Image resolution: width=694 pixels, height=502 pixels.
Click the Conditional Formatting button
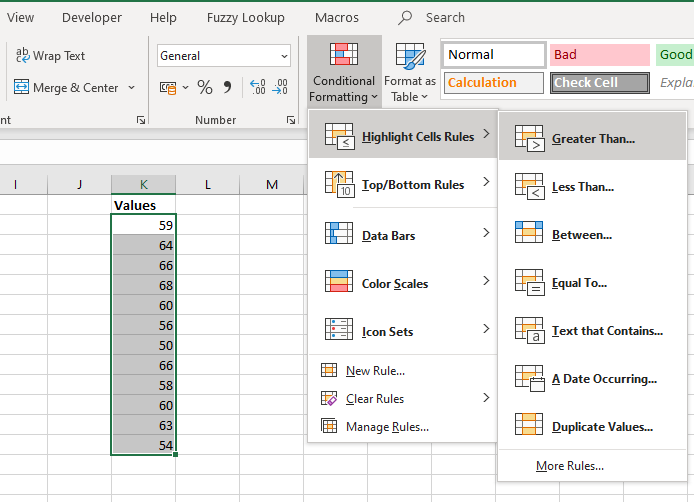click(x=344, y=73)
